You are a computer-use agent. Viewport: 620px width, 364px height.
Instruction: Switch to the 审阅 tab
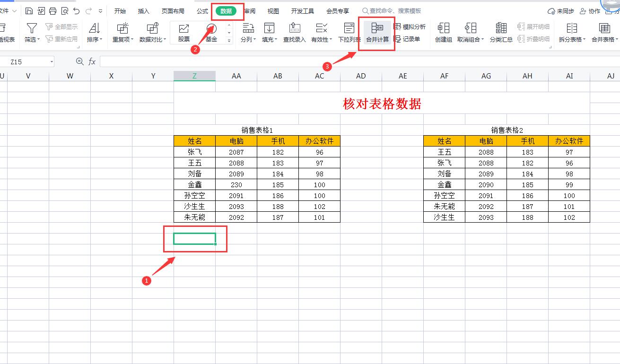coord(250,11)
